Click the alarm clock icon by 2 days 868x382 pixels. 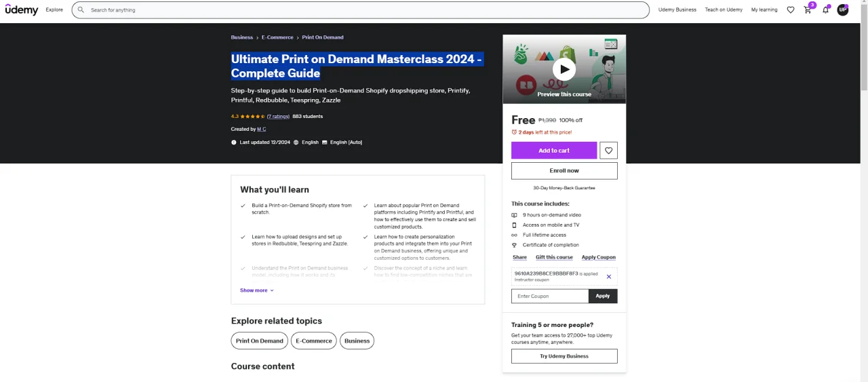click(x=514, y=132)
